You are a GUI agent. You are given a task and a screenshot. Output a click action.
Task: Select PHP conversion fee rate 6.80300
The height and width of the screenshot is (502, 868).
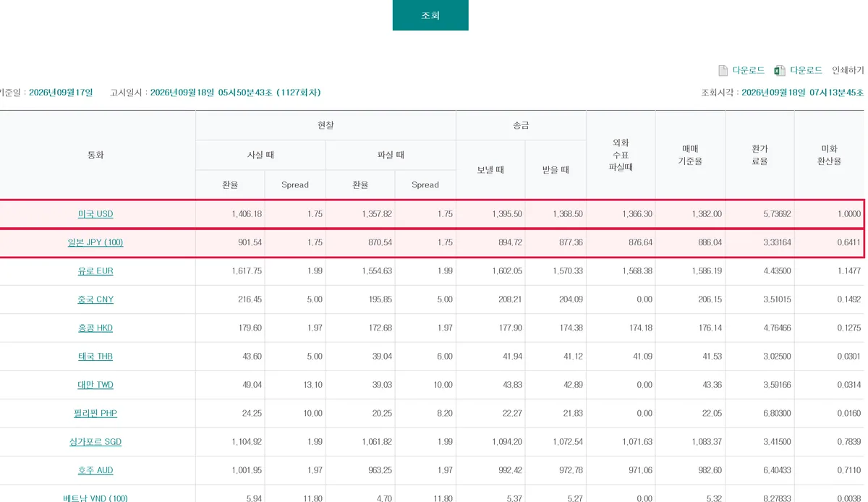(776, 413)
